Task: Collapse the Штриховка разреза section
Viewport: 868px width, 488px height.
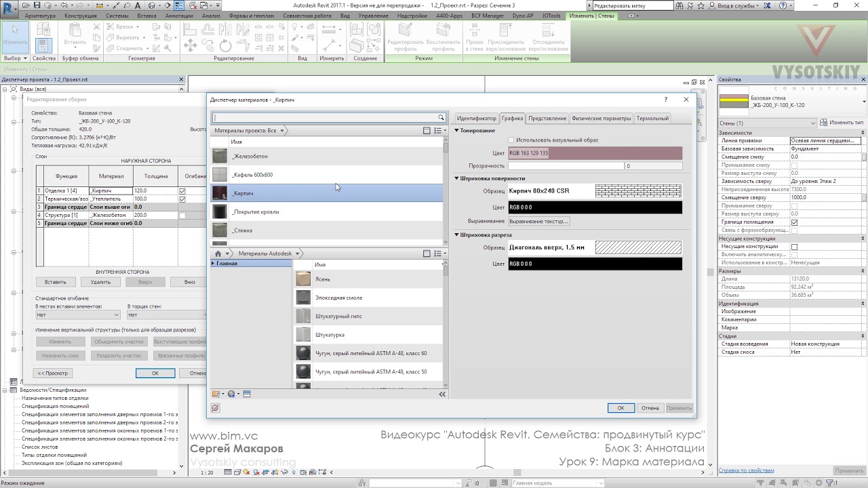Action: point(457,235)
